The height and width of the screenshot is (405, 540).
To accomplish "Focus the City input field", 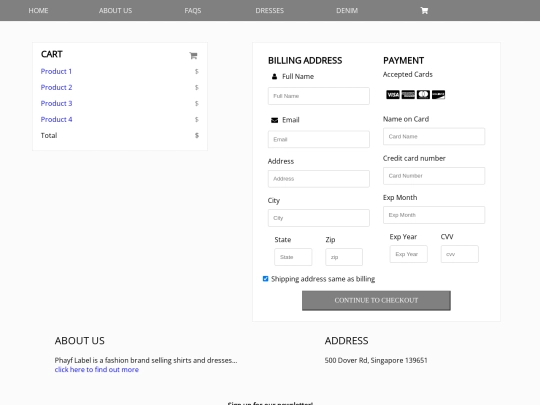I will (x=319, y=218).
